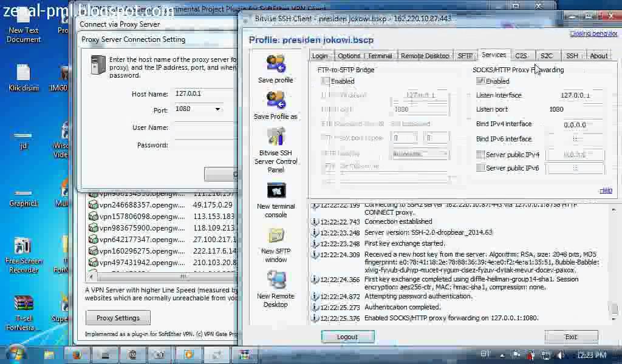
Task: Click the info icon beside Authentication completed
Action: (x=315, y=308)
